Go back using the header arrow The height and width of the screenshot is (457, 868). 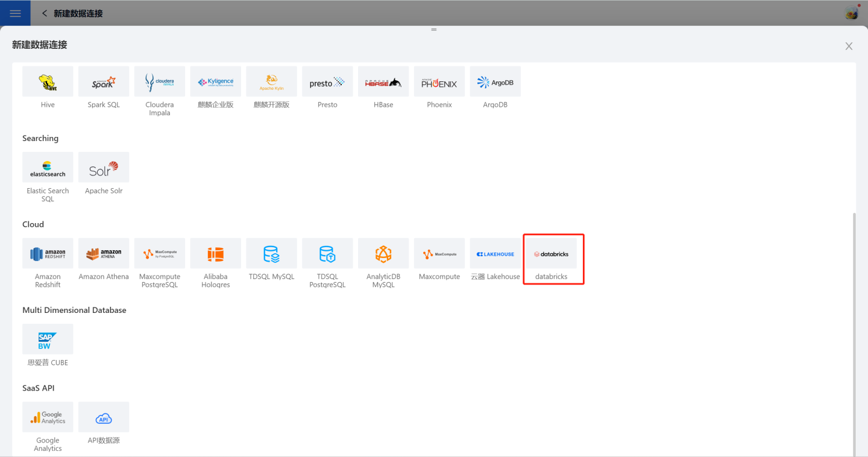(45, 13)
